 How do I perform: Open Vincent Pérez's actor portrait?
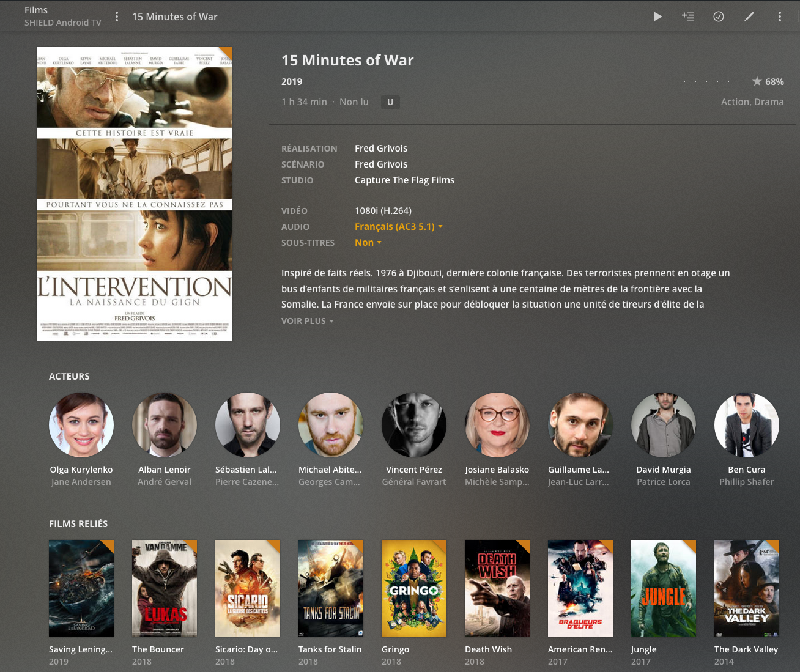[414, 425]
